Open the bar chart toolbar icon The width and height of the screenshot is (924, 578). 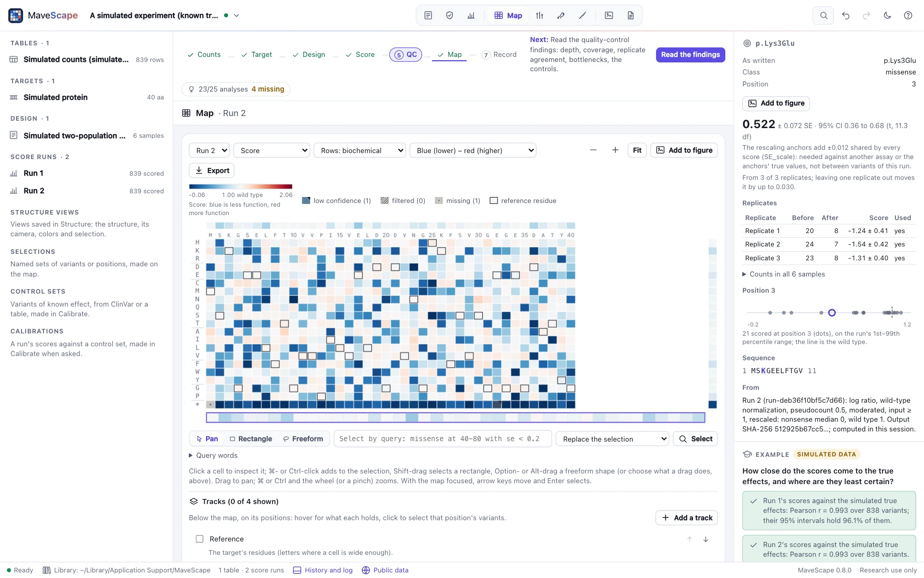point(471,15)
